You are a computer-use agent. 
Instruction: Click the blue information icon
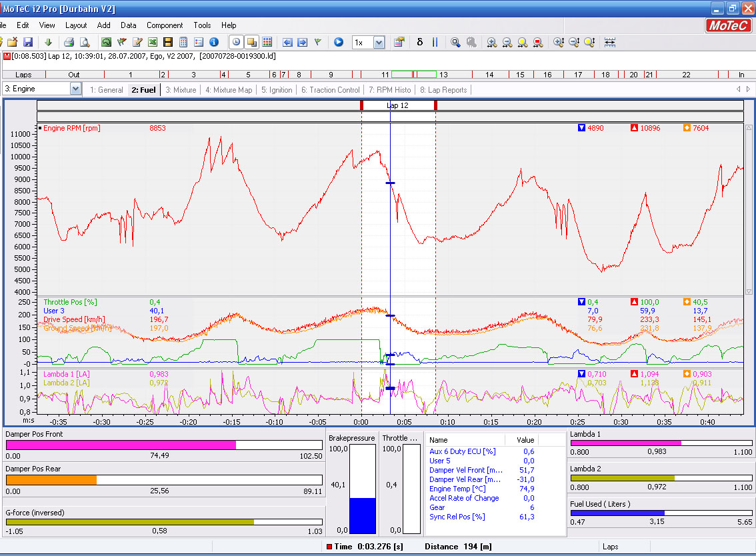[214, 43]
